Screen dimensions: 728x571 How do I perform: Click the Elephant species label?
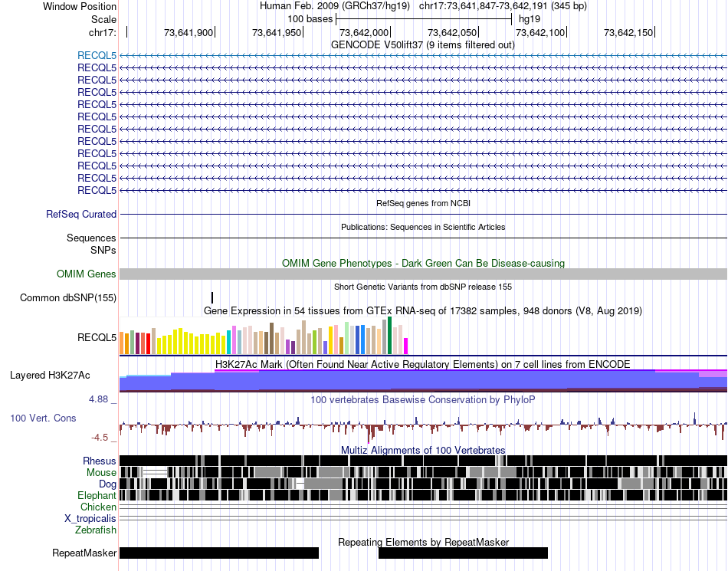[x=97, y=496]
